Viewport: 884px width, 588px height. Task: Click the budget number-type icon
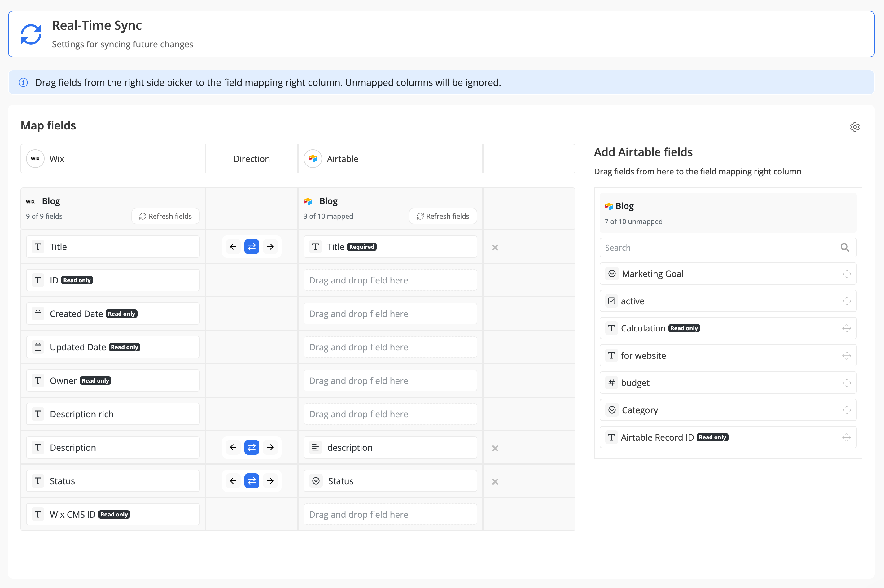pos(611,383)
